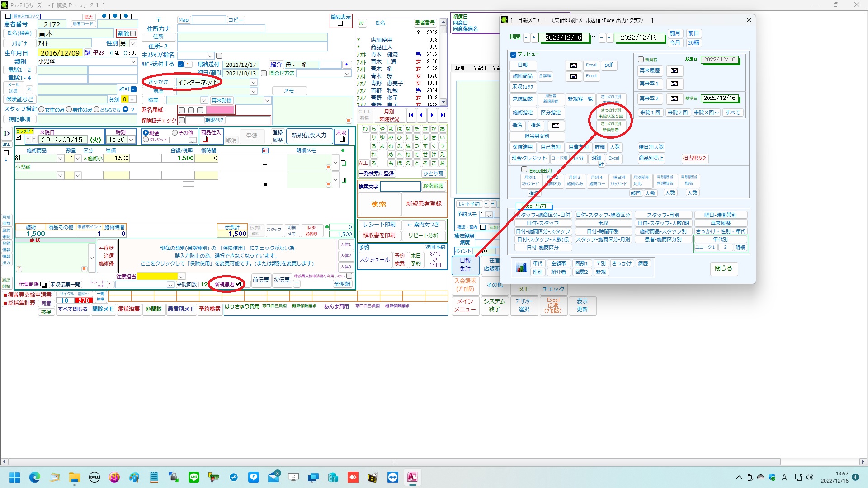868x488 pixels.
Task: Open the 性別 dropdown
Action: pos(133,43)
